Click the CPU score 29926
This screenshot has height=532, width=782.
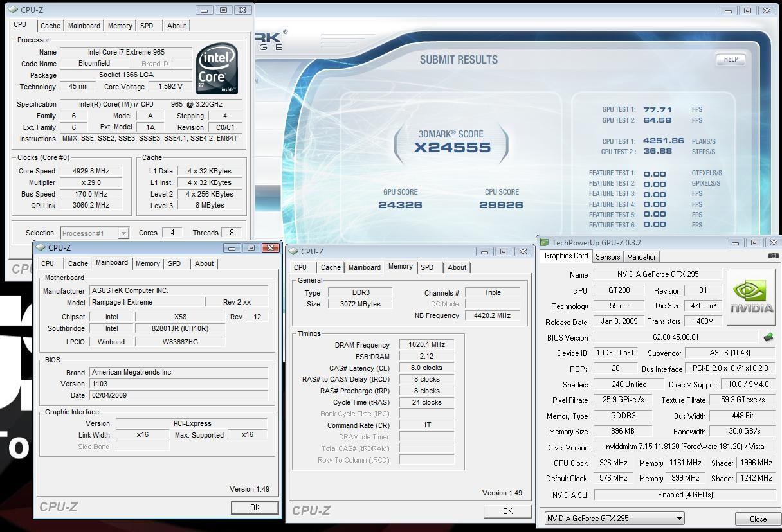501,205
